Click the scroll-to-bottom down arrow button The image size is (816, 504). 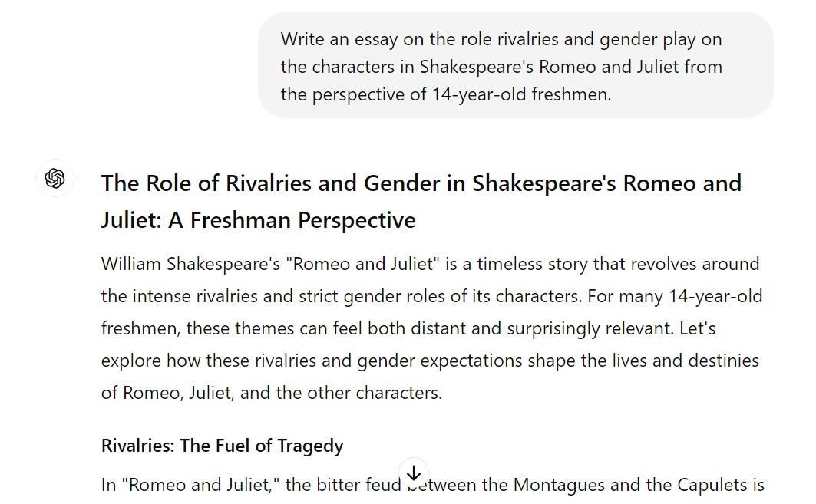click(414, 473)
